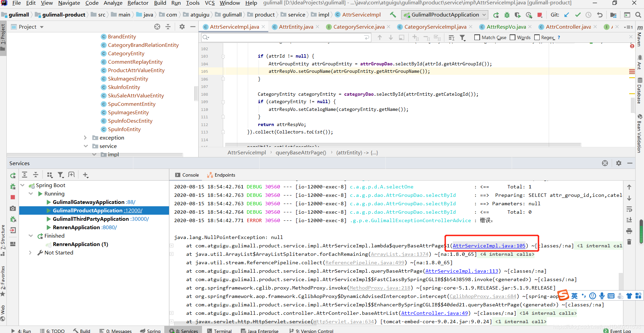Toggle Words checkbox in search bar
This screenshot has width=644, height=333.
(x=512, y=37)
